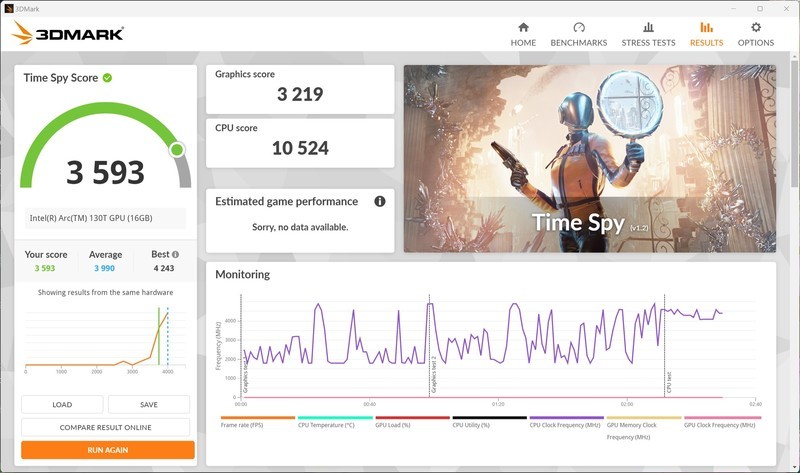Click COMPARE RESULT ONLINE button
The image size is (800, 473).
(105, 427)
